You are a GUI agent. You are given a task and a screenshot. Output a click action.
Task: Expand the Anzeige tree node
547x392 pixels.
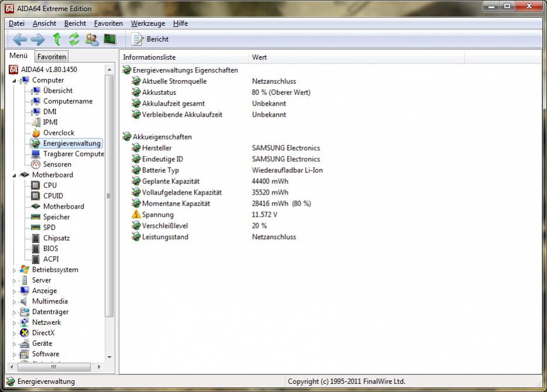click(x=14, y=291)
